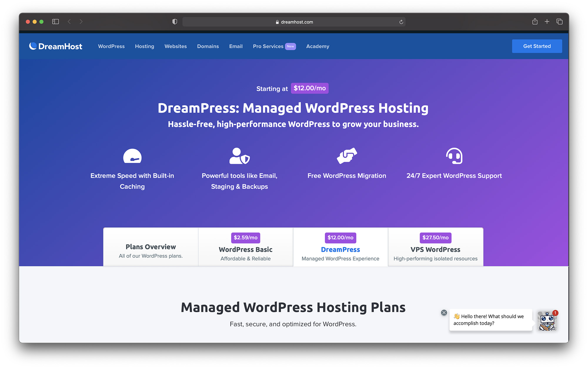Show the tab overview icon

point(559,21)
